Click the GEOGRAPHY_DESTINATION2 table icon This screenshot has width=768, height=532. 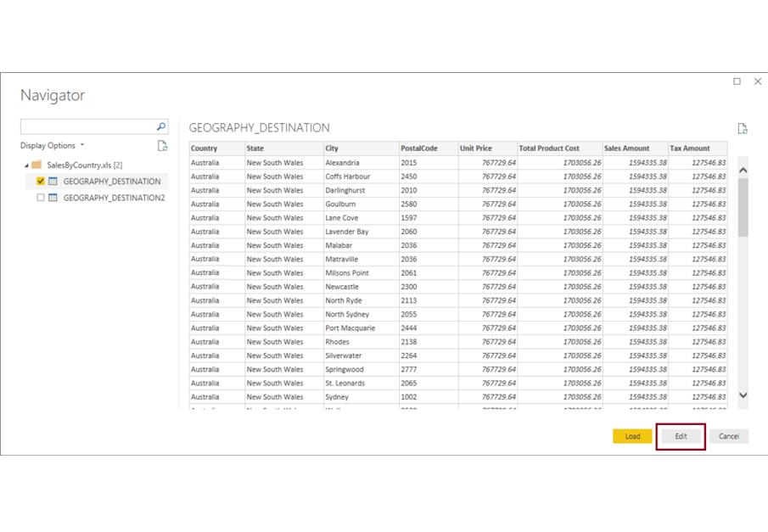[x=53, y=198]
